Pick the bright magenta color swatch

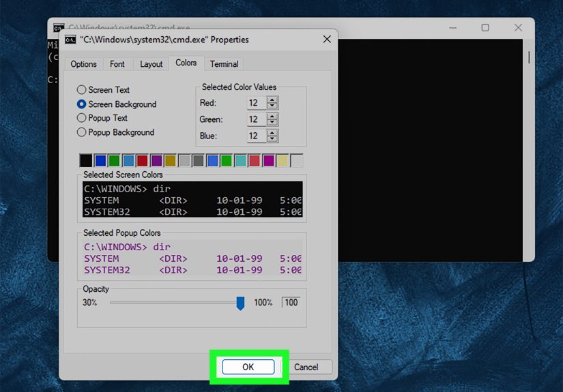point(268,160)
